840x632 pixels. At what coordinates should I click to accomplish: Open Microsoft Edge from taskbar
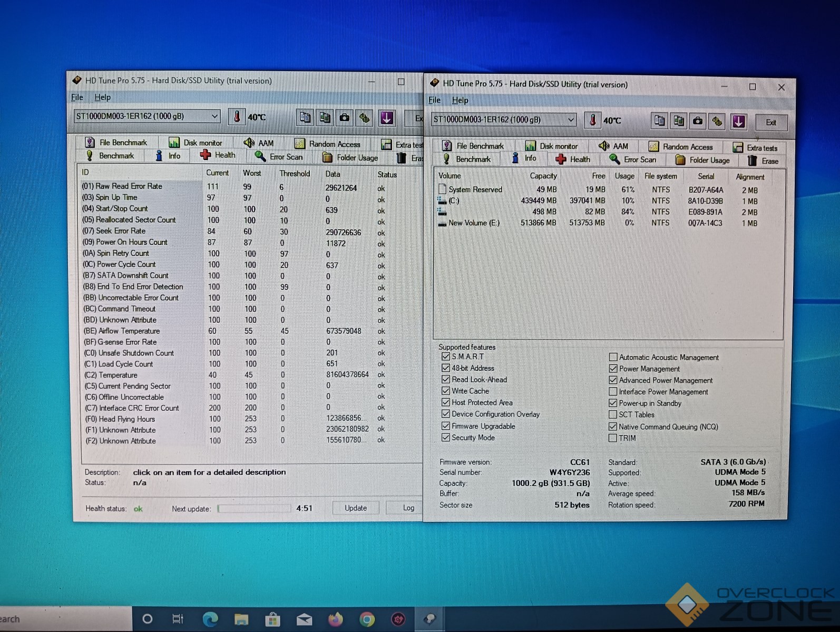coord(210,619)
